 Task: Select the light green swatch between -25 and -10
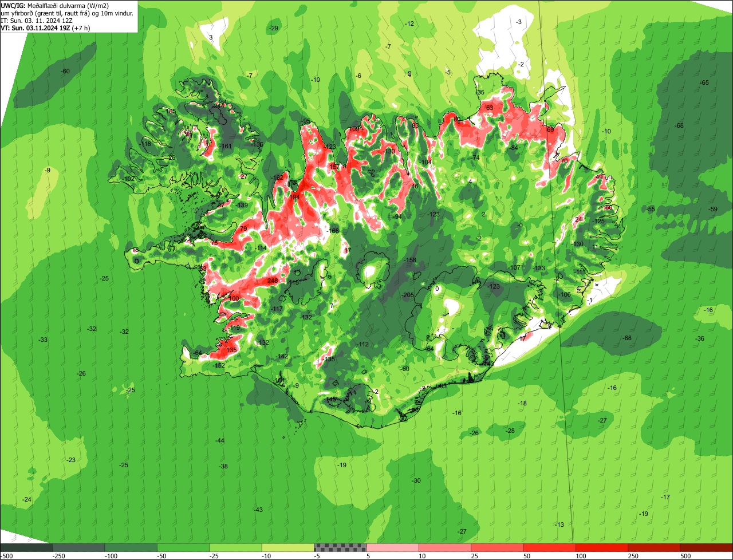pos(236,547)
